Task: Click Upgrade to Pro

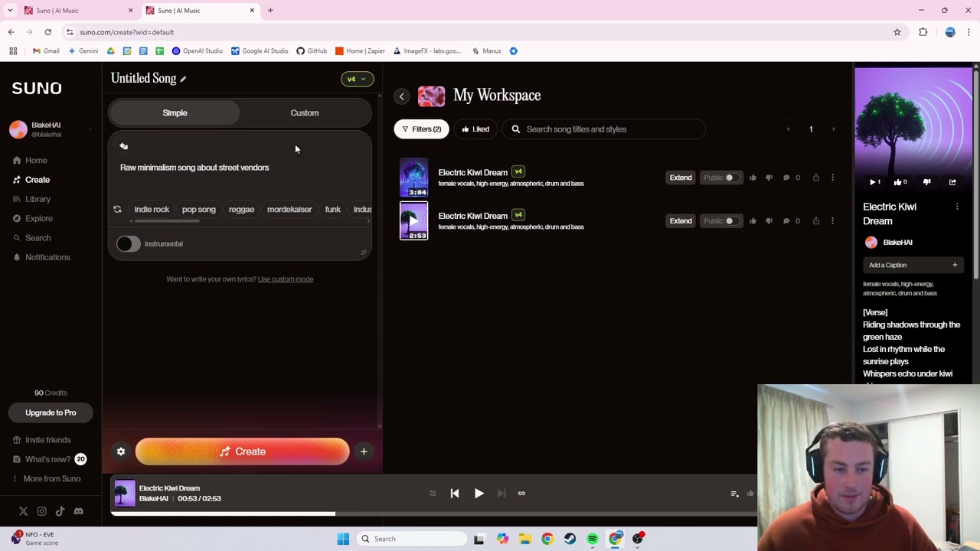Action: (x=51, y=412)
